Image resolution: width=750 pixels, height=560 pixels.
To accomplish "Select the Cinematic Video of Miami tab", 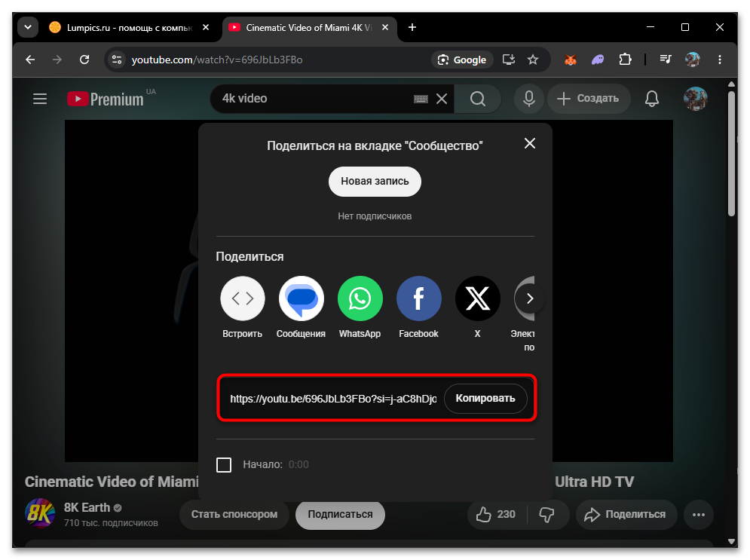I will (x=308, y=28).
